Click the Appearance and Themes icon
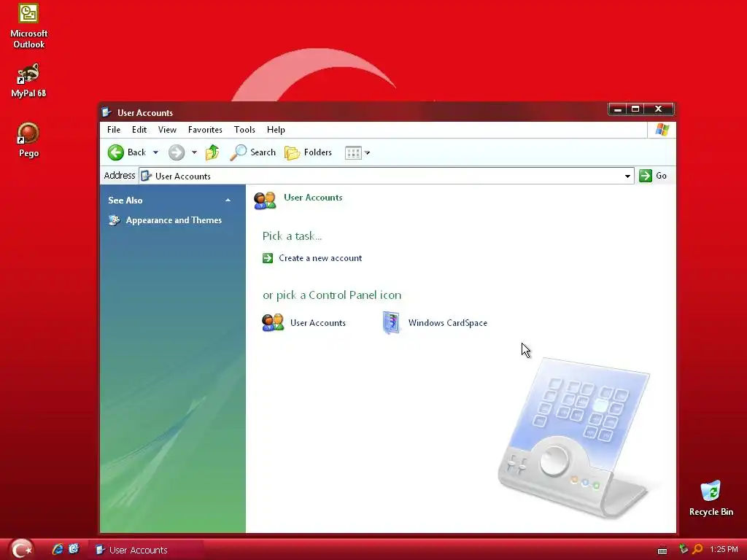 pyautogui.click(x=115, y=220)
